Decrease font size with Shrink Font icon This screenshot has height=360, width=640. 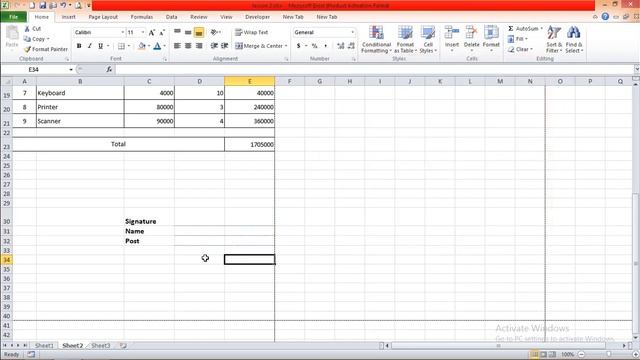[162, 32]
